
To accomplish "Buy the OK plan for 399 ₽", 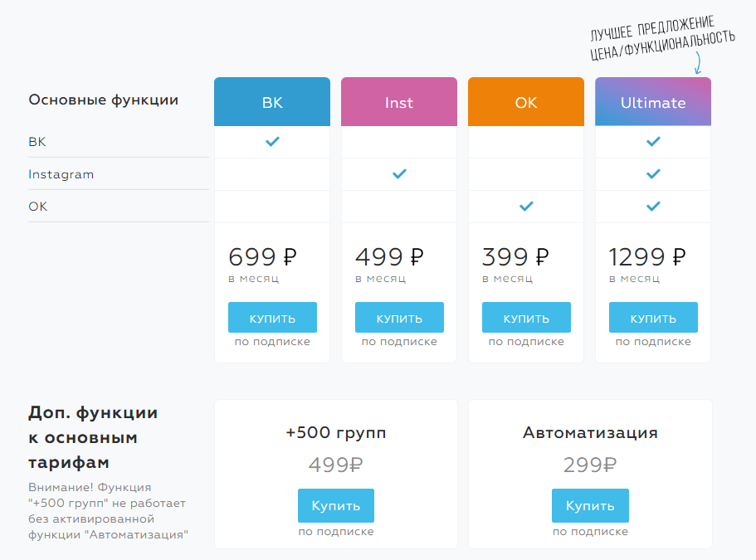I will (526, 318).
